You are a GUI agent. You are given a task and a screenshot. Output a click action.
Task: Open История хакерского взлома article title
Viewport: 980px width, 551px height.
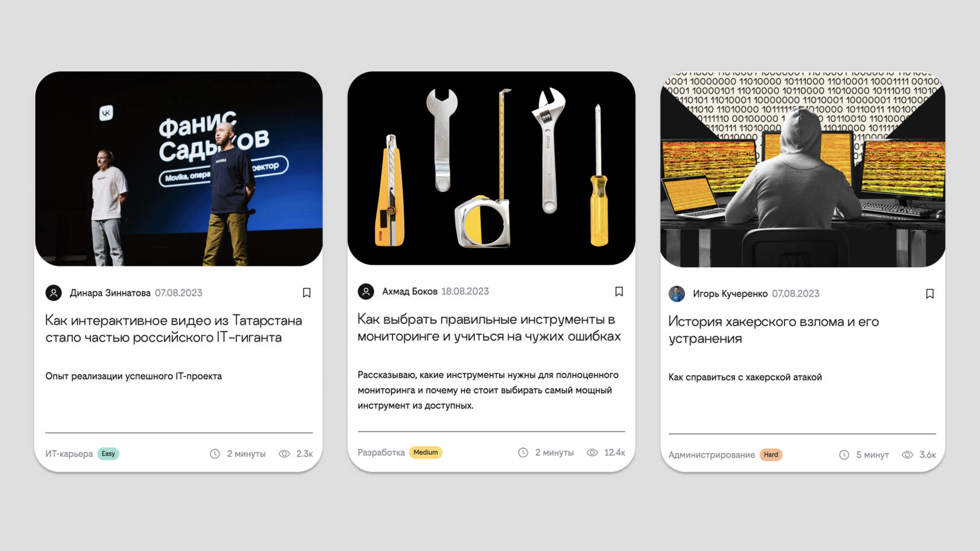[773, 330]
